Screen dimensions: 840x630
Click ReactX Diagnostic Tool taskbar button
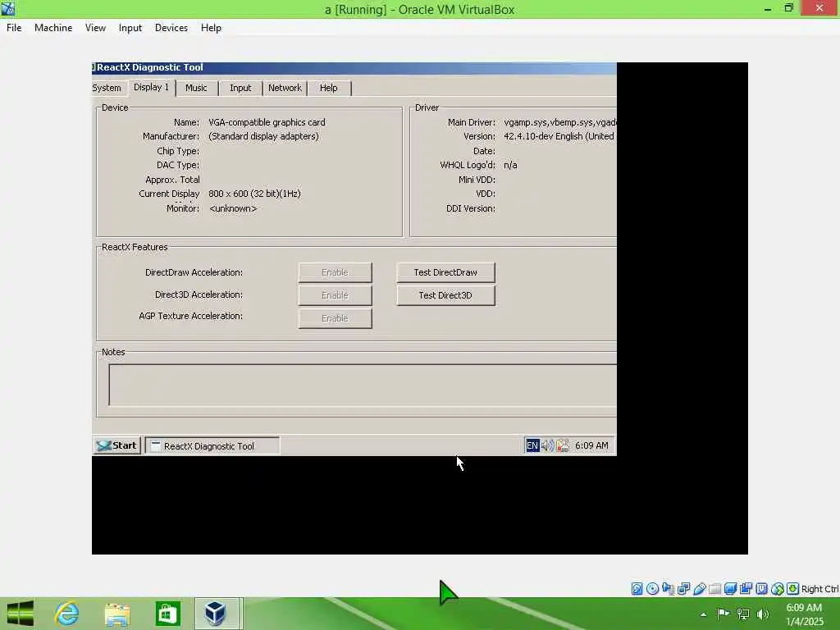click(x=212, y=445)
